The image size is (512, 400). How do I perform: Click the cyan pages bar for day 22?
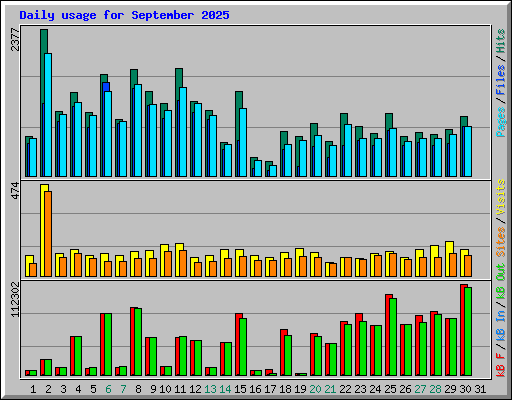tap(348, 150)
